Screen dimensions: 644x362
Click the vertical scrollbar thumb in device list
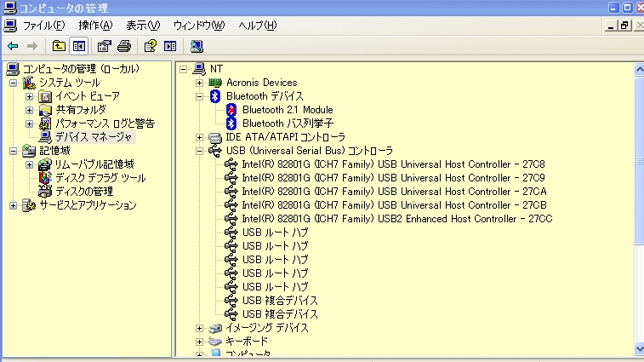point(640,160)
